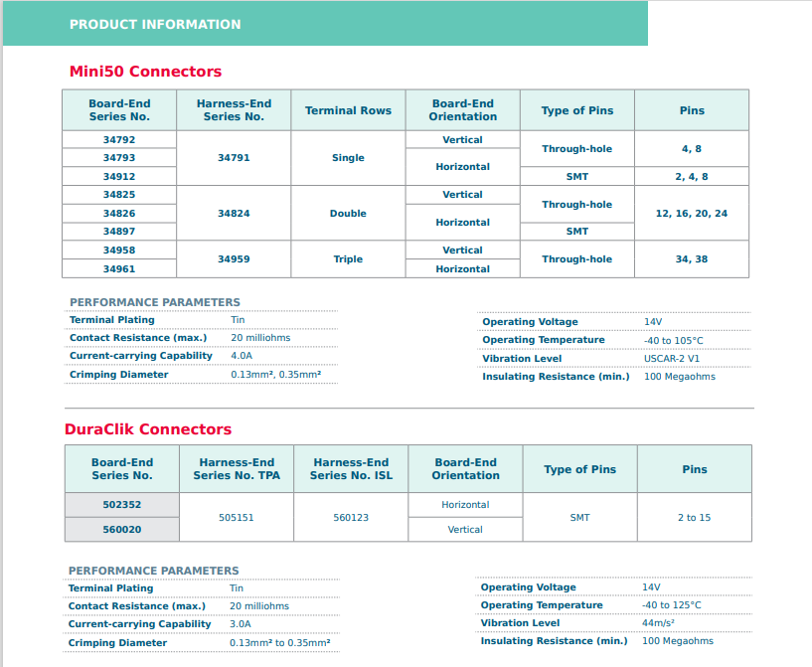Screen dimensions: 812x667
Task: Select table cell 34912
Action: click(x=119, y=177)
